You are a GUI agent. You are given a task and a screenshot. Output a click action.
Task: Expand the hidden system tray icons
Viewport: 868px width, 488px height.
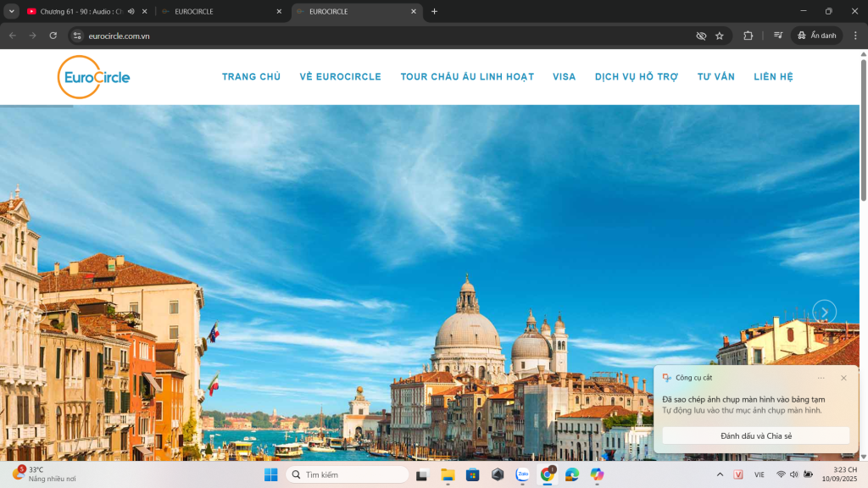point(720,474)
